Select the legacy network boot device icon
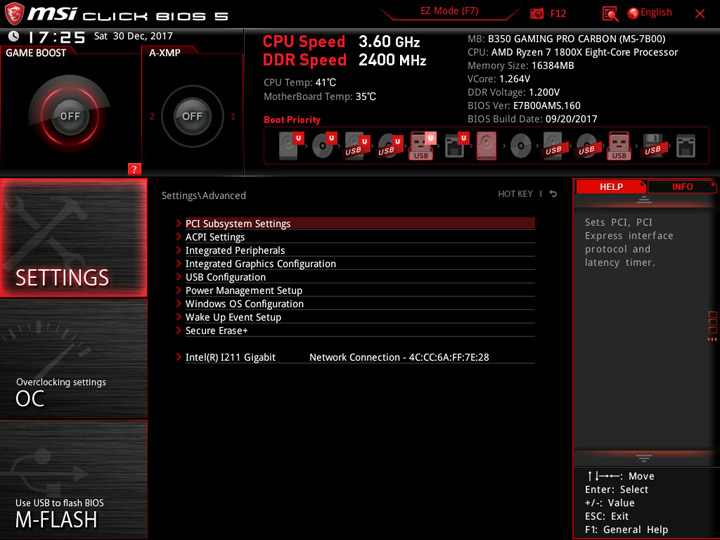This screenshot has width=720, height=540. tap(686, 146)
